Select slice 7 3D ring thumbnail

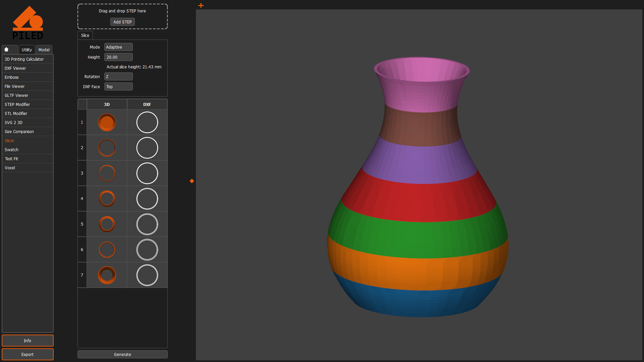(x=107, y=275)
